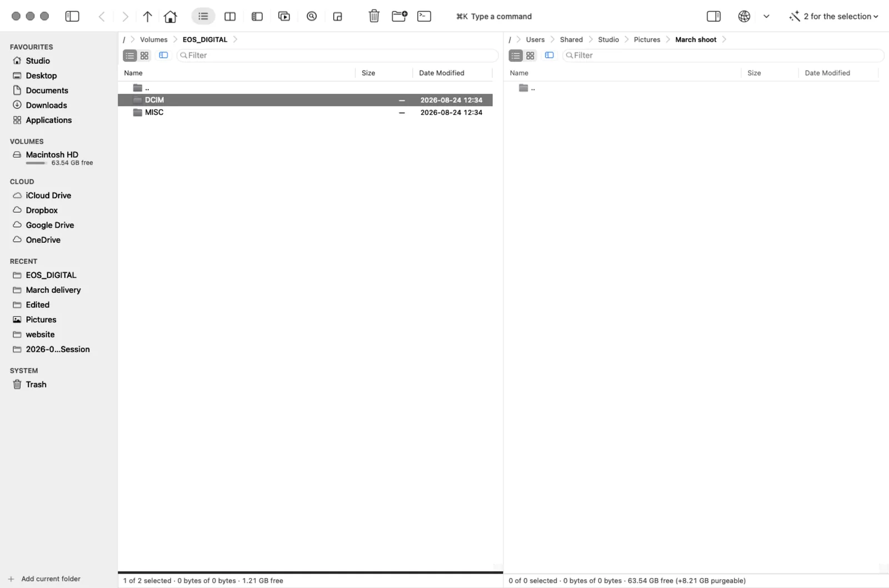Screen dimensions: 889x588
Task: Click the globe network icon
Action: click(x=744, y=16)
